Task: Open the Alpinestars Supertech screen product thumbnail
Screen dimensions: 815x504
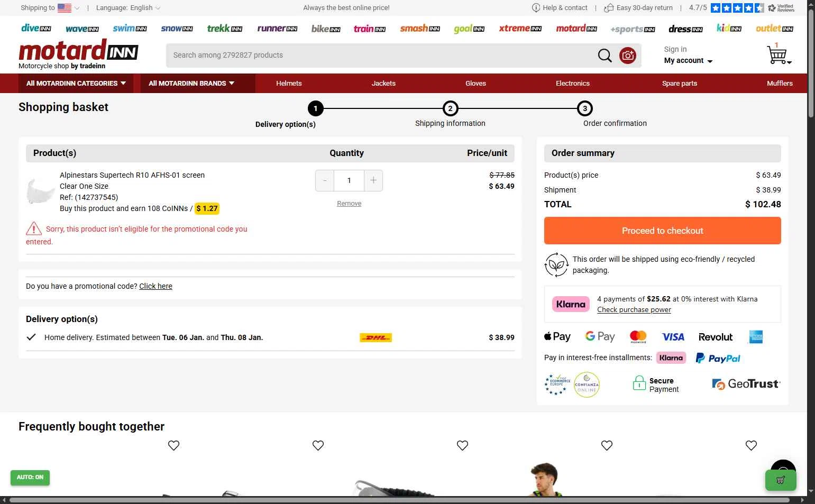Action: [40, 191]
